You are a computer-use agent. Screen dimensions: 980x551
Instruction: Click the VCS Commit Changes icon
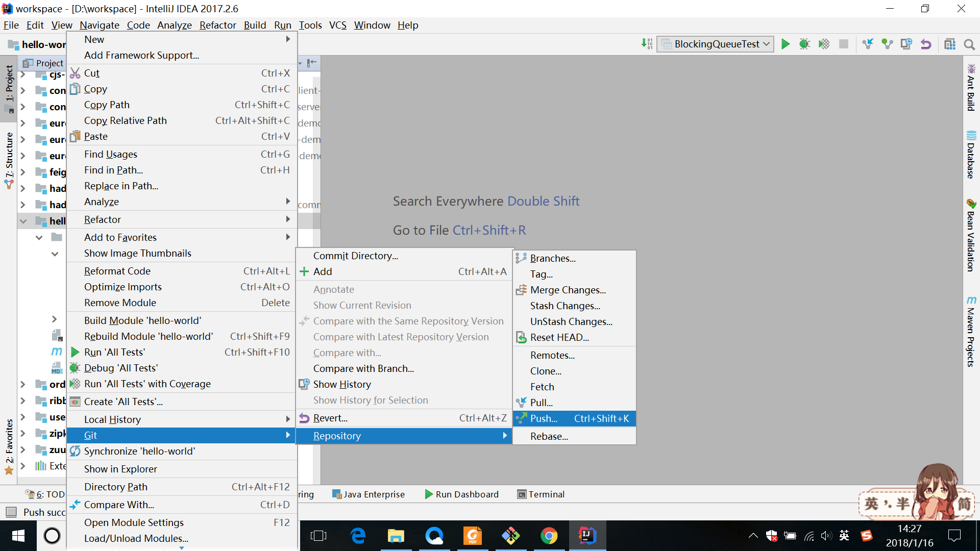coord(887,44)
